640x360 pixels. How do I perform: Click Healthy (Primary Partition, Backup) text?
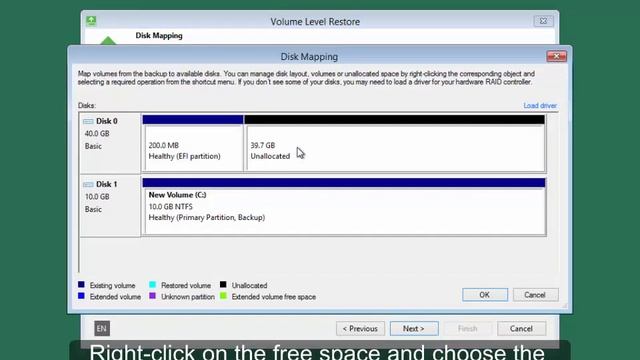point(207,218)
